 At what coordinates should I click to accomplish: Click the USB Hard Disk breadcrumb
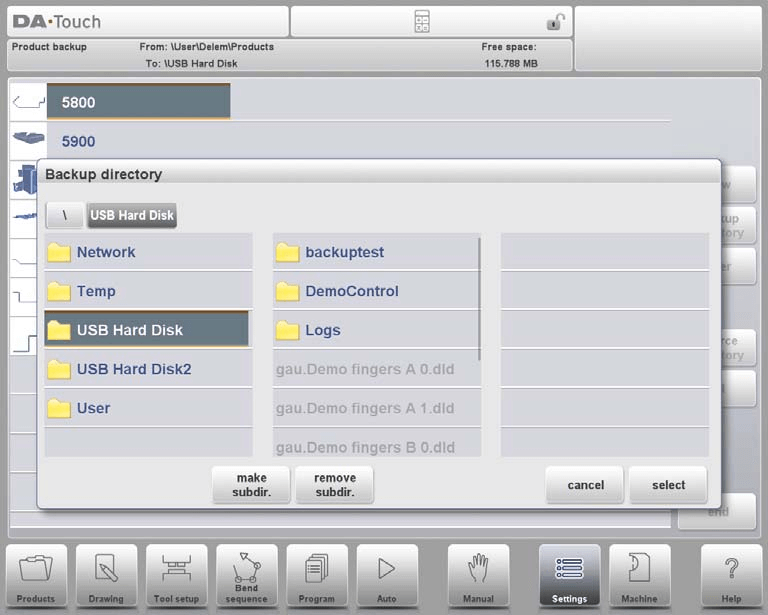[x=131, y=215]
